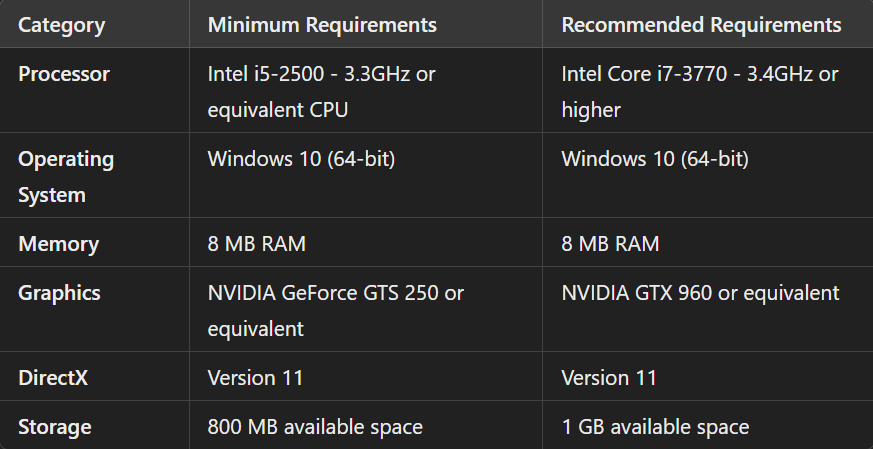The width and height of the screenshot is (873, 449).
Task: Click the Category column header
Action: pos(61,25)
